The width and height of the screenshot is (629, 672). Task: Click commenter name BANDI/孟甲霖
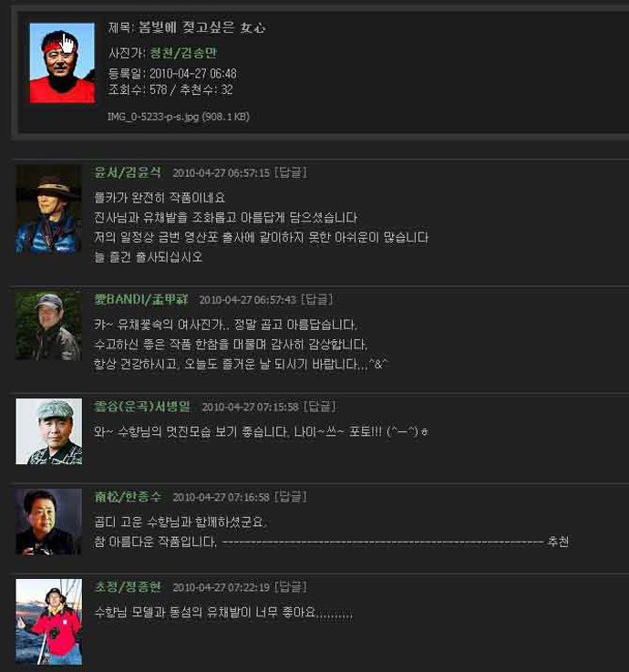141,299
